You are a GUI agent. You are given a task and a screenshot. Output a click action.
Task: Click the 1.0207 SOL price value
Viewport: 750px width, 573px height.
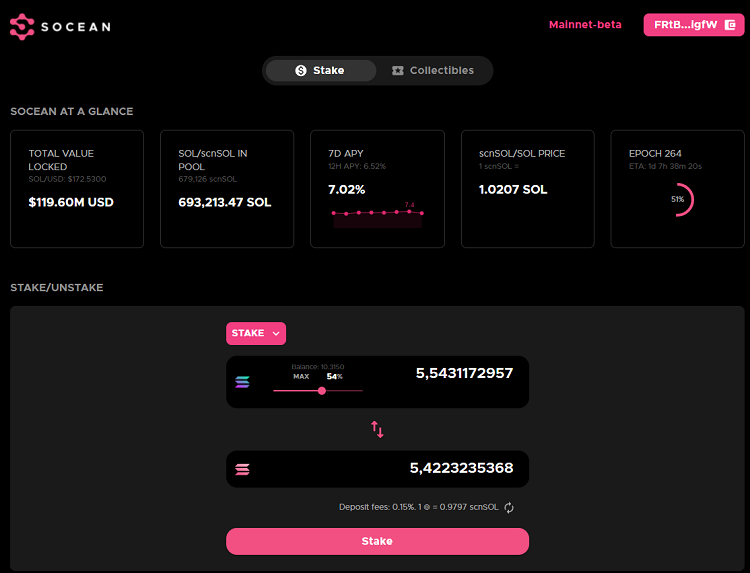coord(513,190)
